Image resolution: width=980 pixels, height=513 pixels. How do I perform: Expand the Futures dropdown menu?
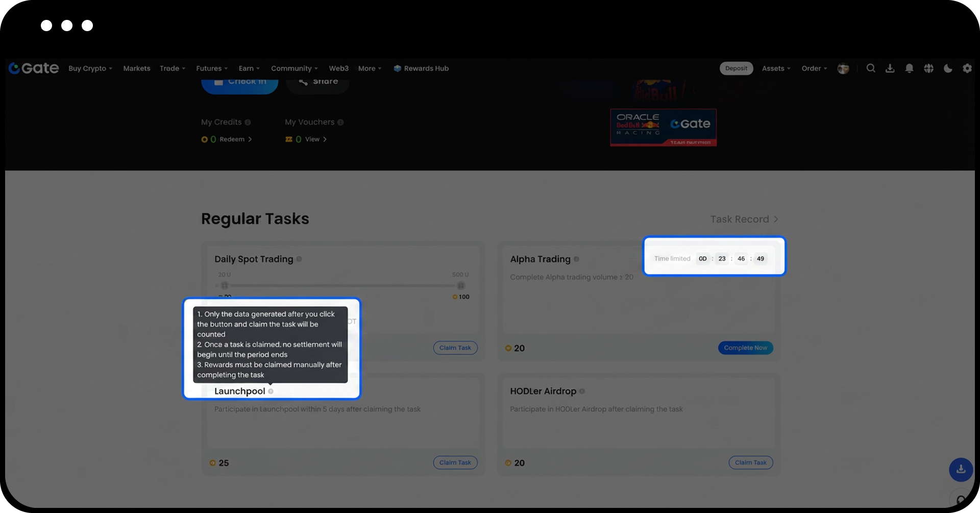coord(212,68)
